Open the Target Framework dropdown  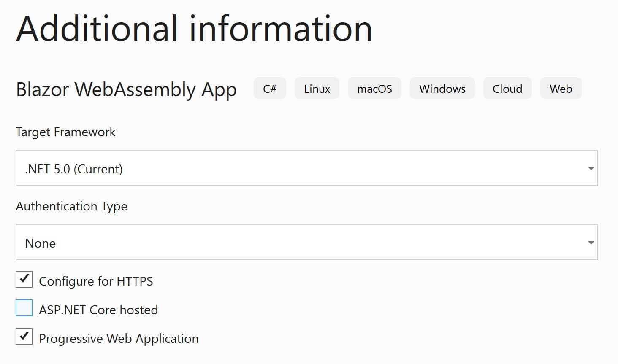point(307,168)
